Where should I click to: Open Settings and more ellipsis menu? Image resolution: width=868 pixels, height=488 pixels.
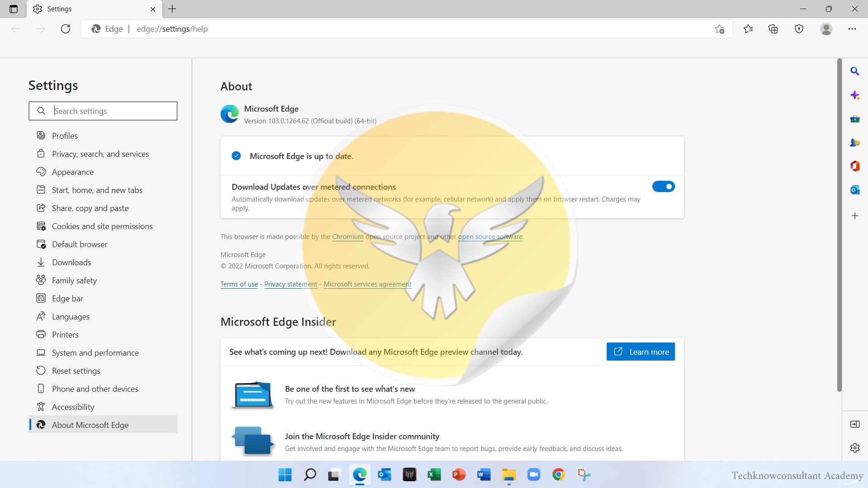(x=852, y=29)
